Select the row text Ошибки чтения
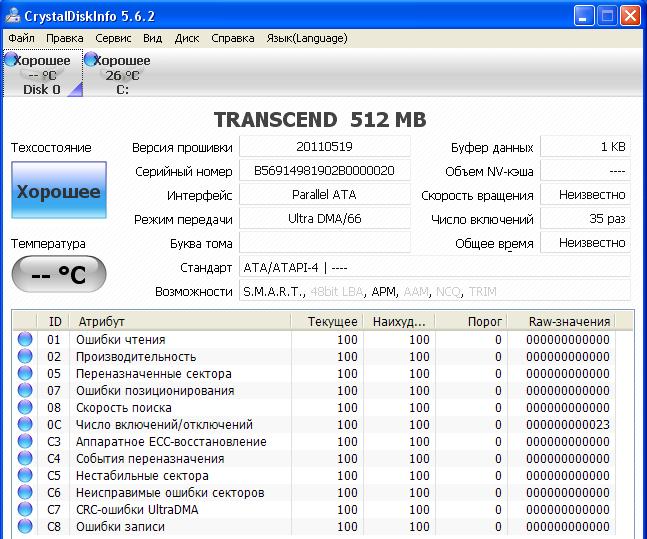This screenshot has width=647, height=539. click(x=120, y=339)
